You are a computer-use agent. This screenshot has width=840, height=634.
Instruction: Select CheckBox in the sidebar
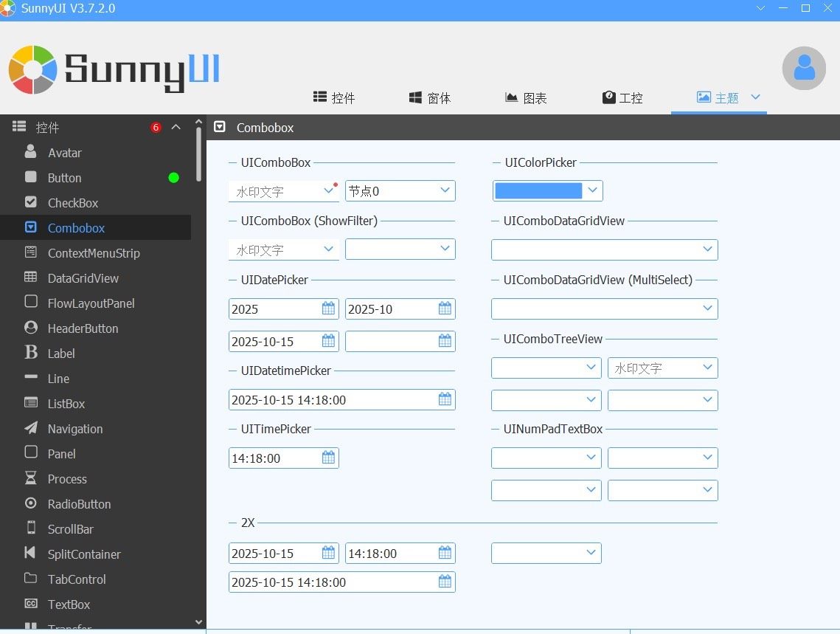(72, 203)
